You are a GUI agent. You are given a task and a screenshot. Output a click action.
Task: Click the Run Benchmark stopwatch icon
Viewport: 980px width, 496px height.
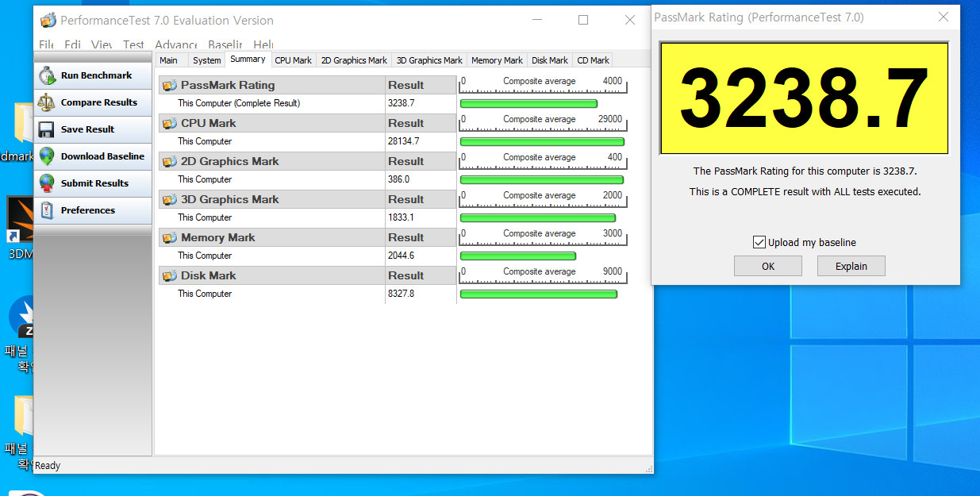point(47,75)
